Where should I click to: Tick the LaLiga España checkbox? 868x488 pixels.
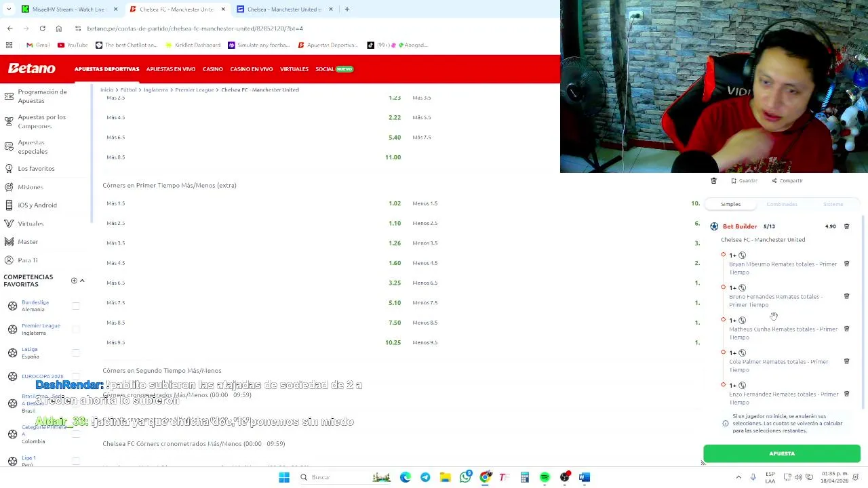click(76, 353)
